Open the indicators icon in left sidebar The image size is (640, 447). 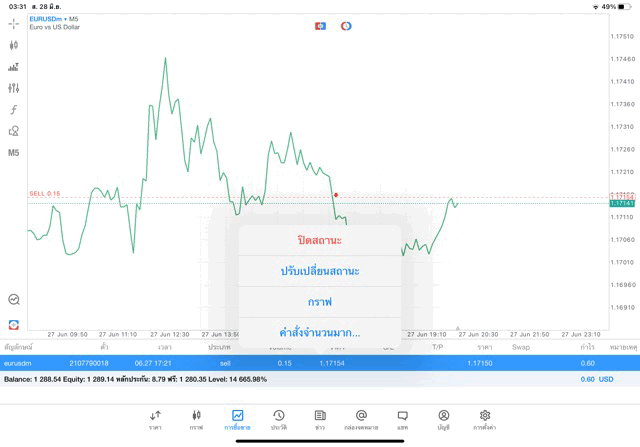click(14, 67)
